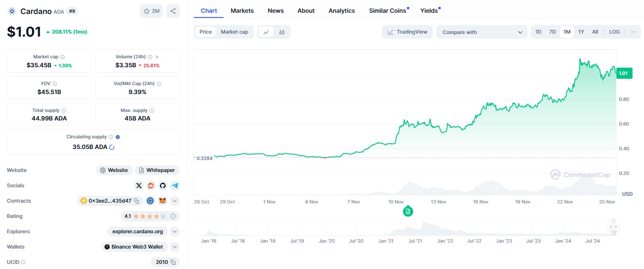Open the About tab

click(306, 11)
